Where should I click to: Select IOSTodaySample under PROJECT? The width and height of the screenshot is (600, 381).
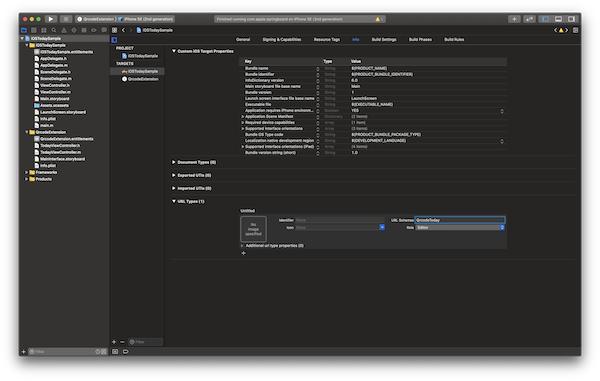(x=140, y=56)
